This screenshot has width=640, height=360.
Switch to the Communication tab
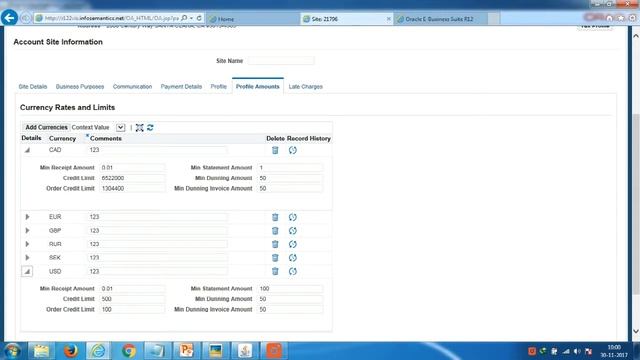tap(132, 87)
